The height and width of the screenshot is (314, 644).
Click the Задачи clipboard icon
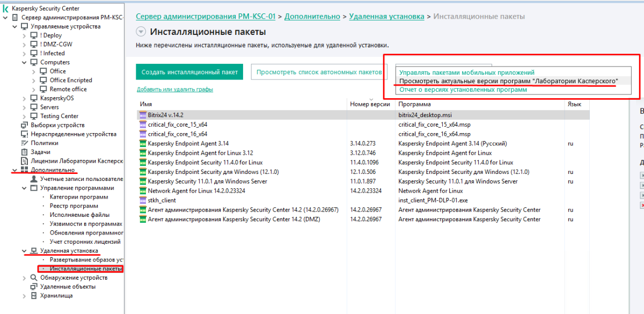coord(25,152)
